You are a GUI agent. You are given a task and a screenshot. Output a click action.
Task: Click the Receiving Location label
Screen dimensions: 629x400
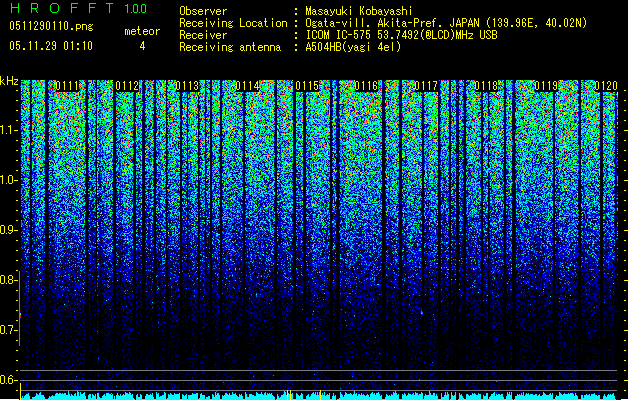233,23
